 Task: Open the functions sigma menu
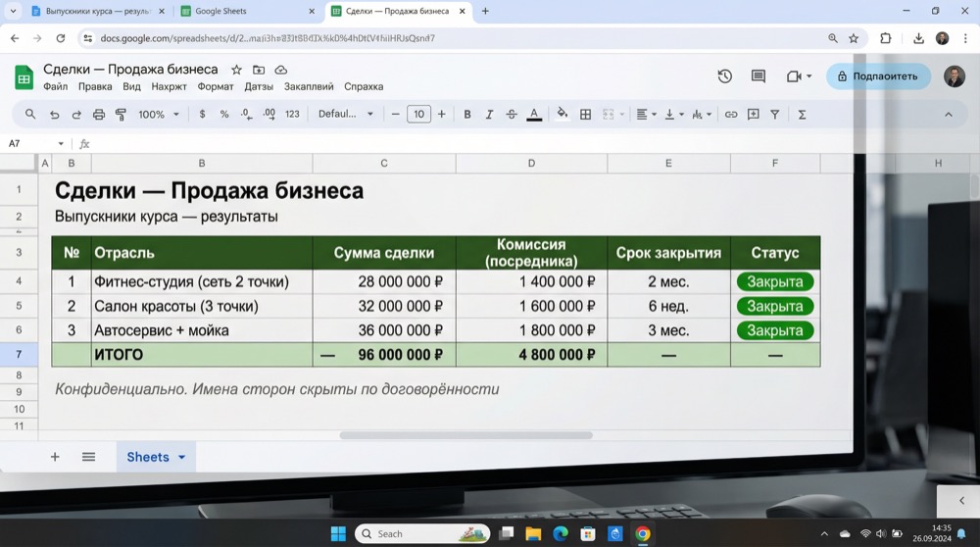[x=802, y=115]
